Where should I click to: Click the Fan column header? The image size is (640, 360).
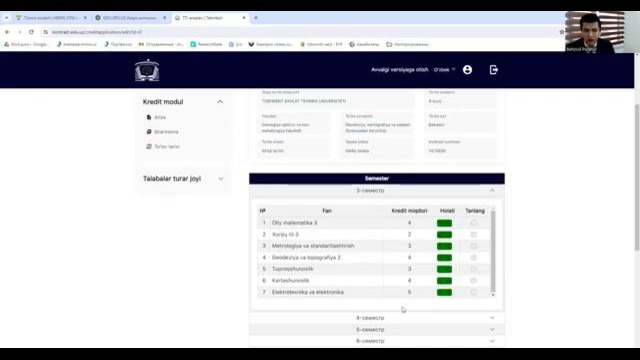(x=327, y=211)
